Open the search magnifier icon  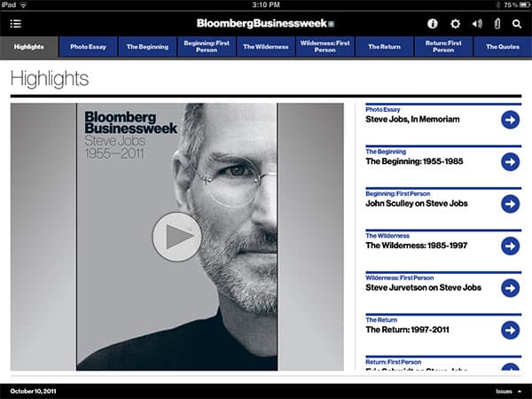coord(517,24)
